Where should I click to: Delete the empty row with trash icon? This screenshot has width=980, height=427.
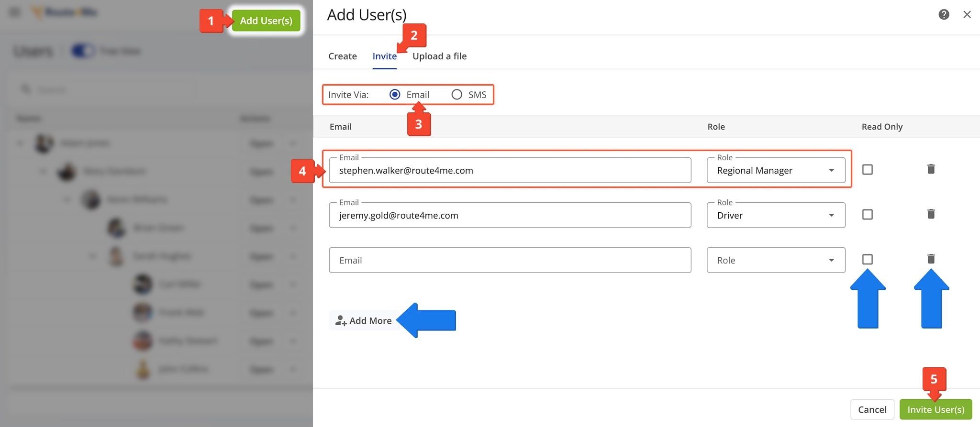pos(931,259)
